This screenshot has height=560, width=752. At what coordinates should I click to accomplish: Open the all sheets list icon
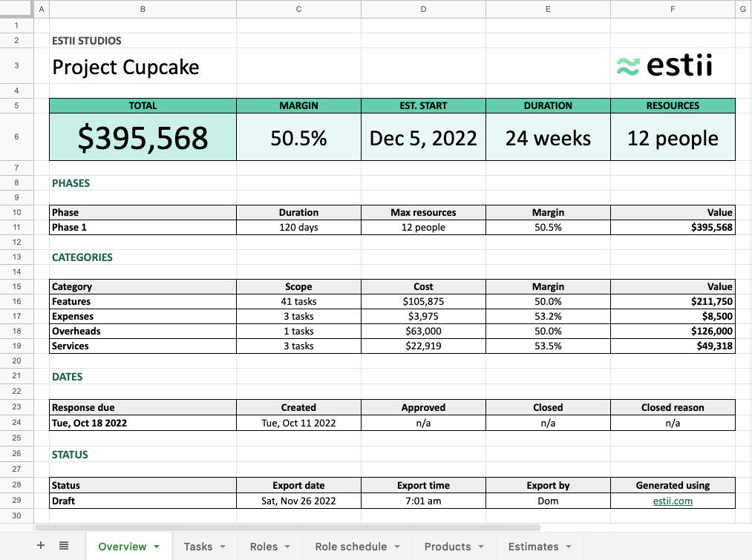[x=64, y=546]
